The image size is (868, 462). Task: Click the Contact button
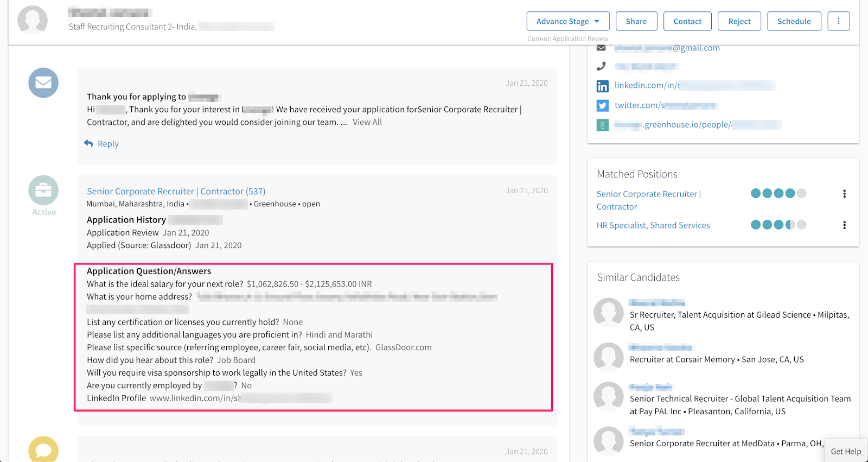(687, 21)
